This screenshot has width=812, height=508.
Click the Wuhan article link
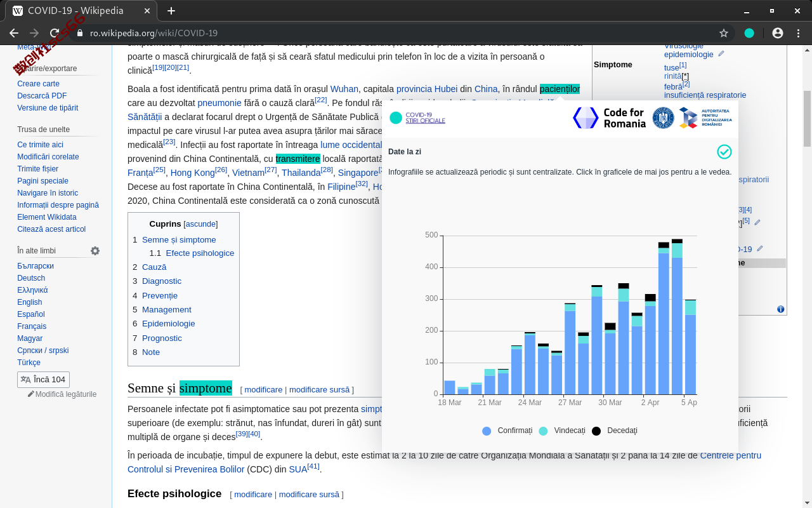point(344,89)
